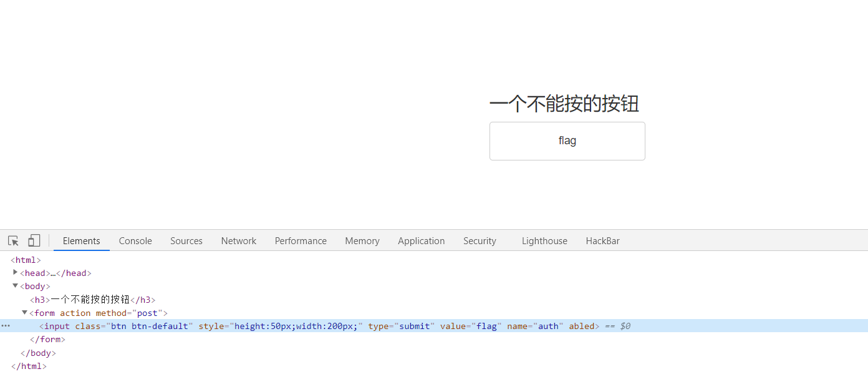Activate the inspect element picker icon
Image resolution: width=868 pixels, height=379 pixels.
click(x=13, y=241)
